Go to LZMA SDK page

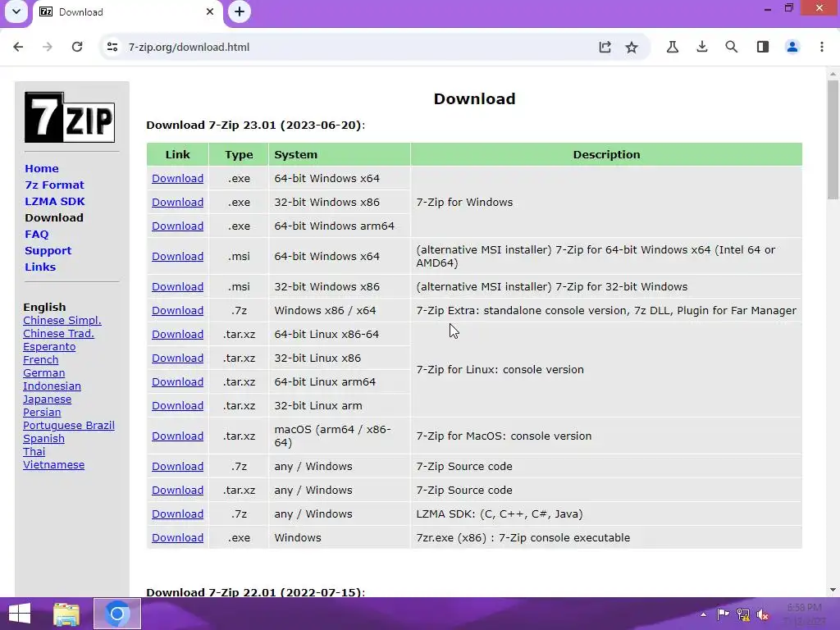click(x=55, y=202)
